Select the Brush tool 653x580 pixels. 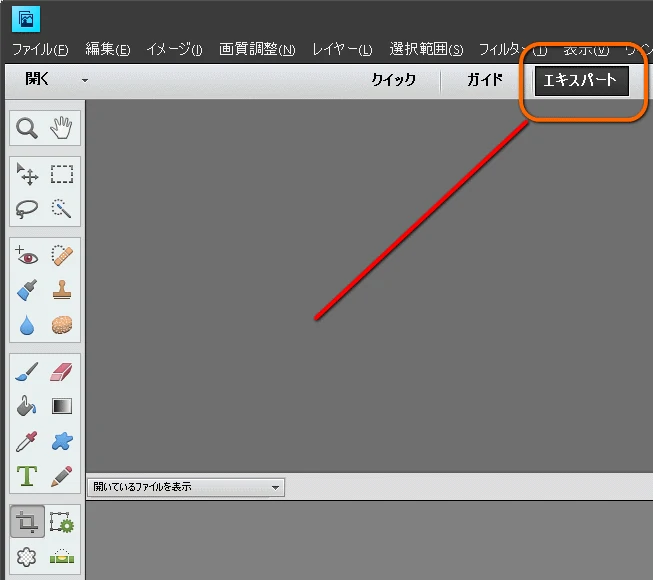(27, 372)
